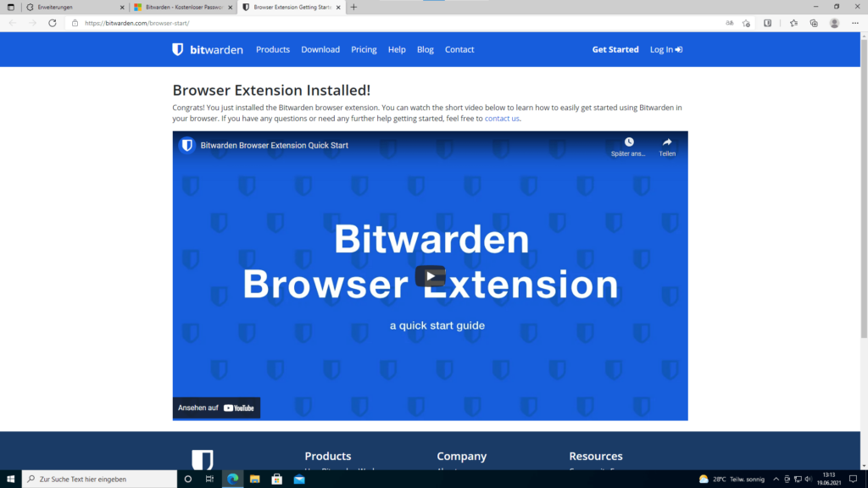868x488 pixels.
Task: Open File Explorer from the taskbar
Action: point(254,480)
